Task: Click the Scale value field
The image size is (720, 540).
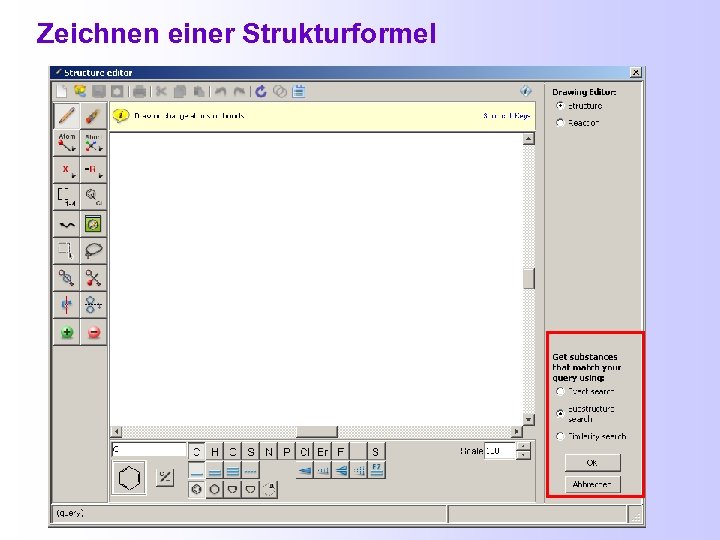Action: (500, 451)
